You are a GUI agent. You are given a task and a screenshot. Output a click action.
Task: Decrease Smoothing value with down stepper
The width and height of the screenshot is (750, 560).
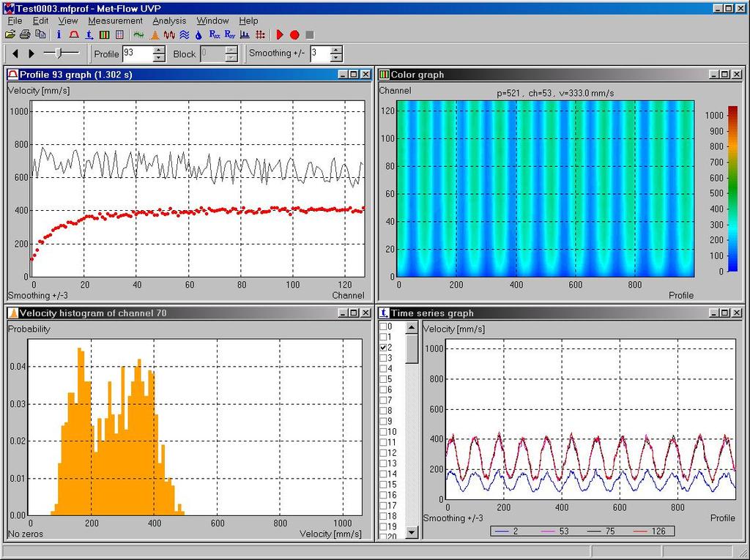point(337,58)
